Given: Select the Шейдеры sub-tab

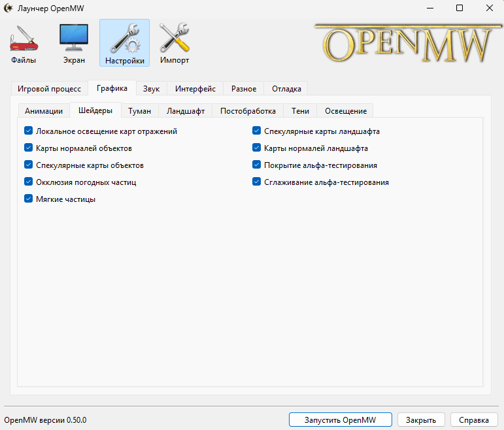Looking at the screenshot, I should pos(95,110).
